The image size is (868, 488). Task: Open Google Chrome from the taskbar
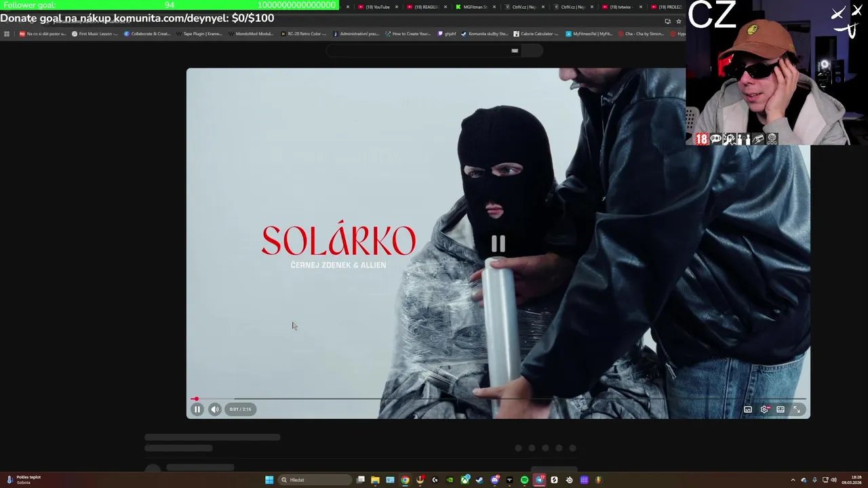click(x=405, y=480)
